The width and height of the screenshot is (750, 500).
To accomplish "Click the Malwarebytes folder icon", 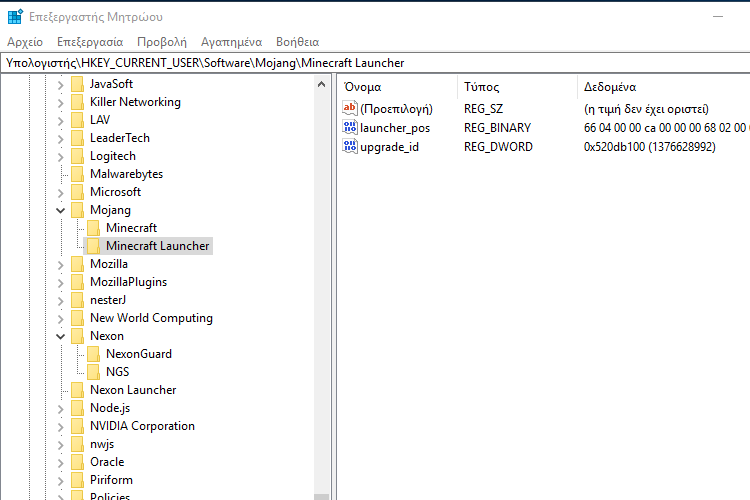I will click(77, 174).
